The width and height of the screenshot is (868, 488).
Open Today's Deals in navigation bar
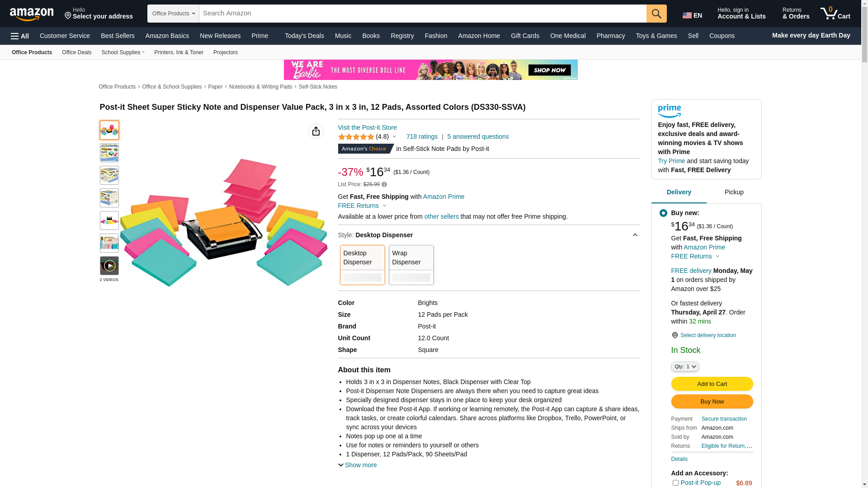(304, 36)
